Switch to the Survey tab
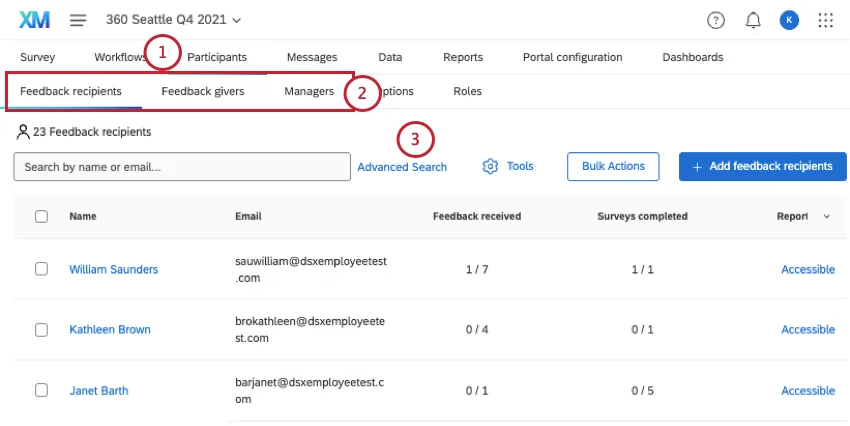Viewport: 850px width, 426px height. (37, 57)
